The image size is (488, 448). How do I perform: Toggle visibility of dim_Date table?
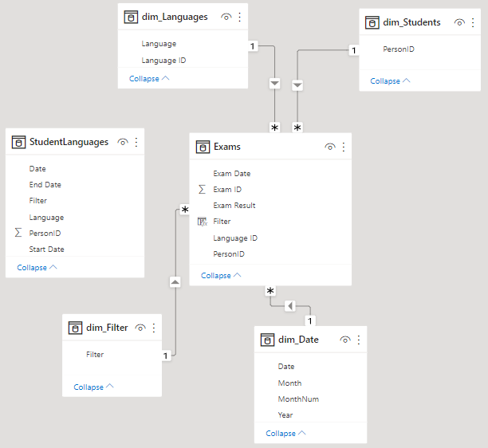tap(345, 340)
